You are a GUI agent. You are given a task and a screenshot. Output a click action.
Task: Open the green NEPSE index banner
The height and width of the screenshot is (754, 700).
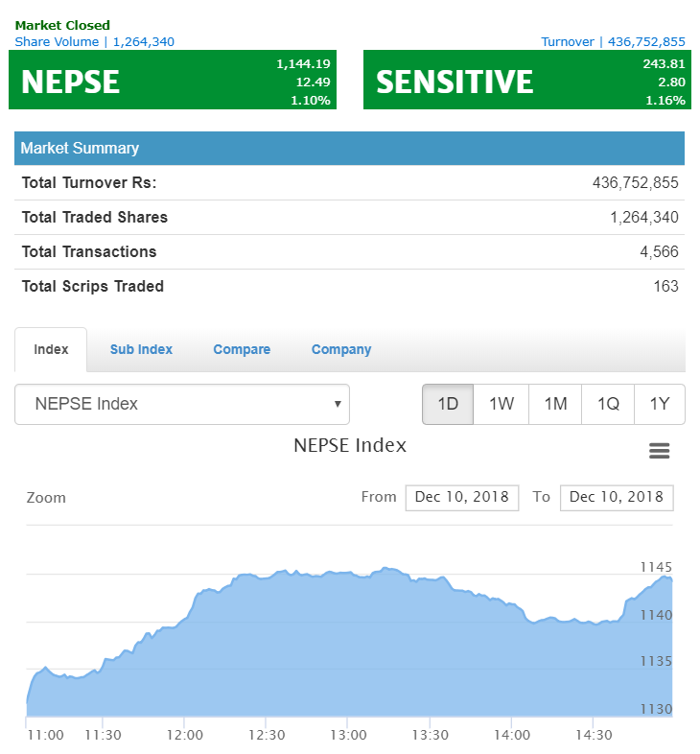(173, 80)
